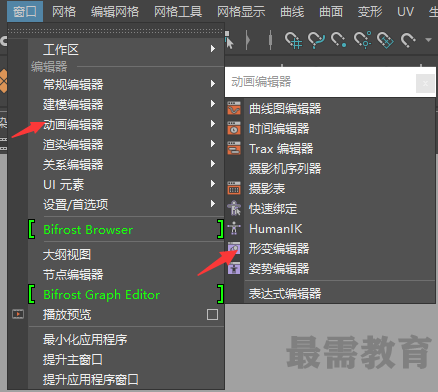Open the 网格 menu

click(64, 12)
